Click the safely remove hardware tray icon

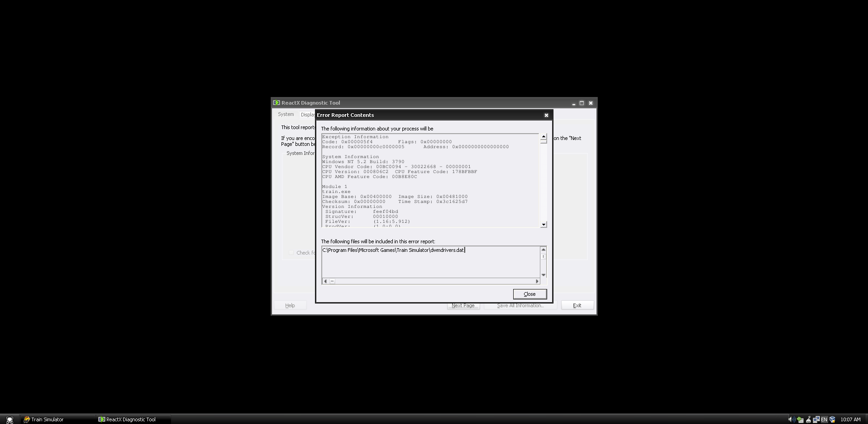tap(800, 419)
